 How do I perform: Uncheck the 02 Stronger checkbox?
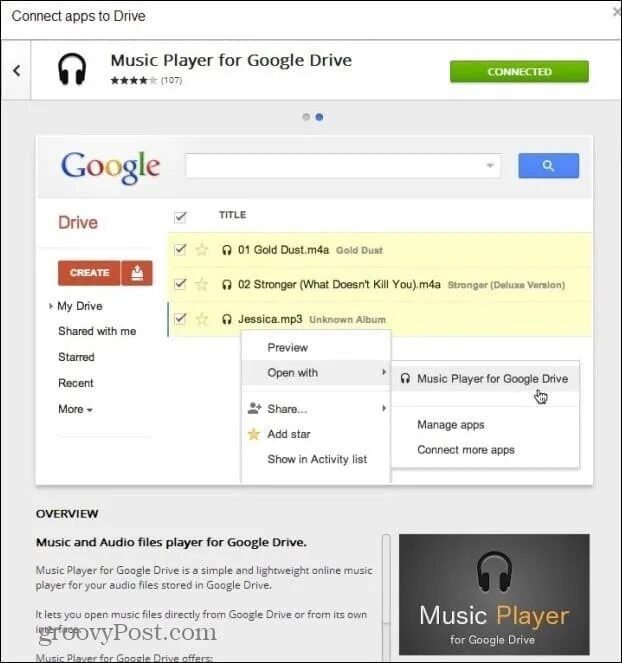coord(180,284)
